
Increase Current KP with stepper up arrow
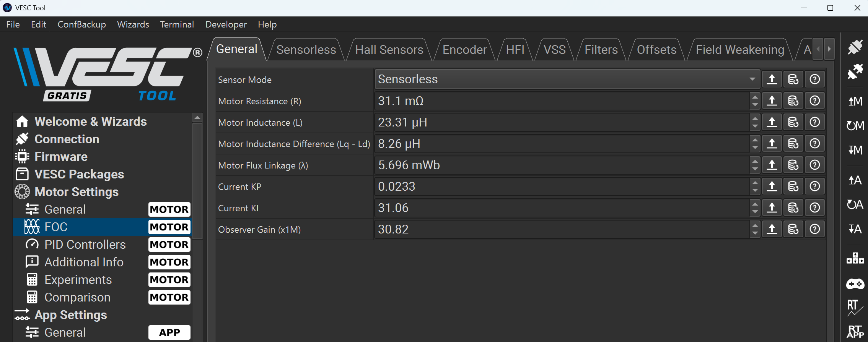pyautogui.click(x=754, y=183)
